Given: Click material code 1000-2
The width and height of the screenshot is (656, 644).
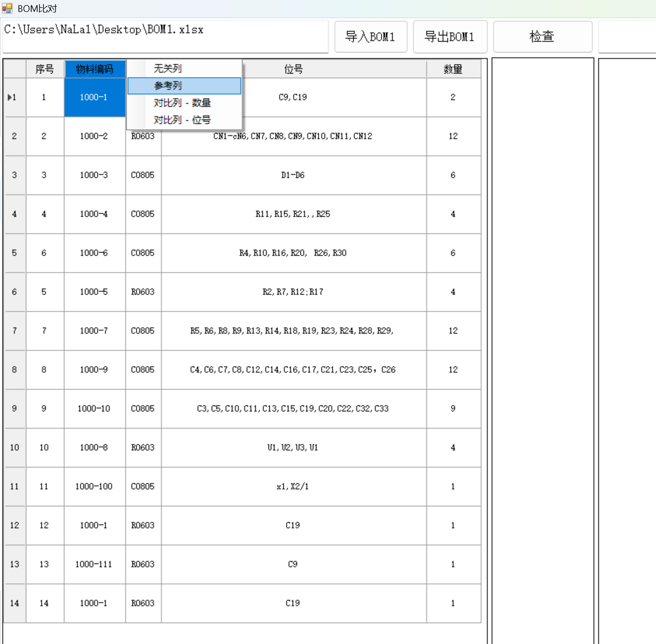Looking at the screenshot, I should [x=94, y=136].
